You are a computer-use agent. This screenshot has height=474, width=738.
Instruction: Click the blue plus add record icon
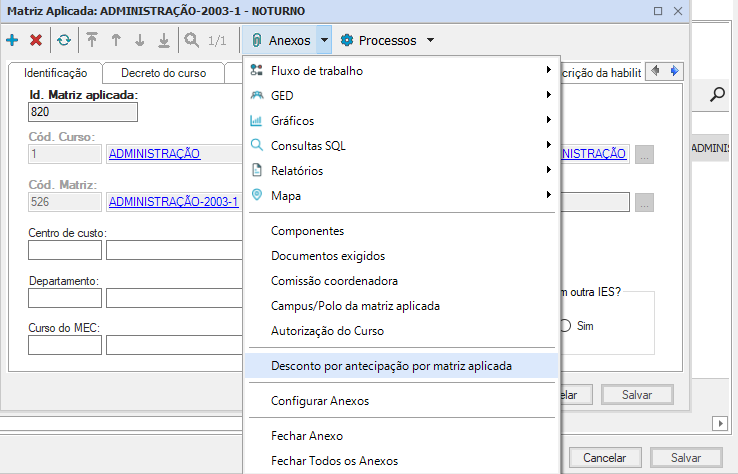point(12,41)
